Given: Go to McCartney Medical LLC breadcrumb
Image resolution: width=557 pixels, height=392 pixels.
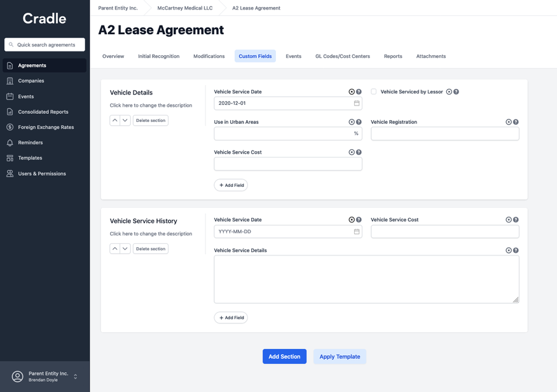Looking at the screenshot, I should tap(185, 8).
